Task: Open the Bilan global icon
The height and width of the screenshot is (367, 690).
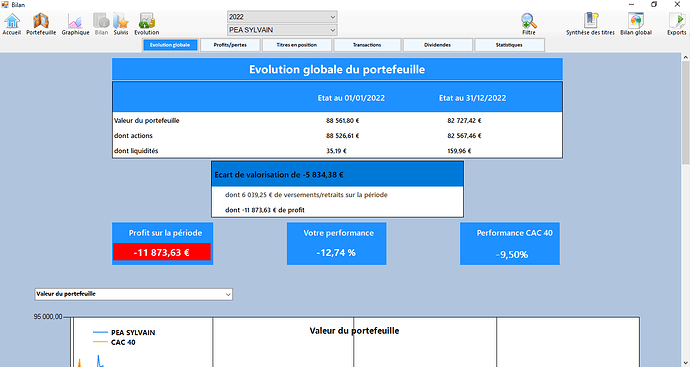Action: [x=636, y=24]
